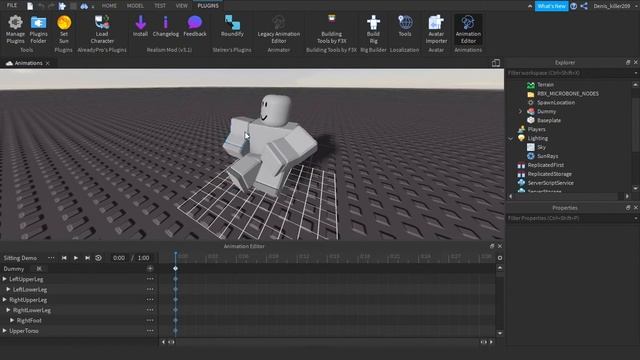The image size is (640, 360).
Task: Toggle the IK mode button
Action: coord(39,269)
